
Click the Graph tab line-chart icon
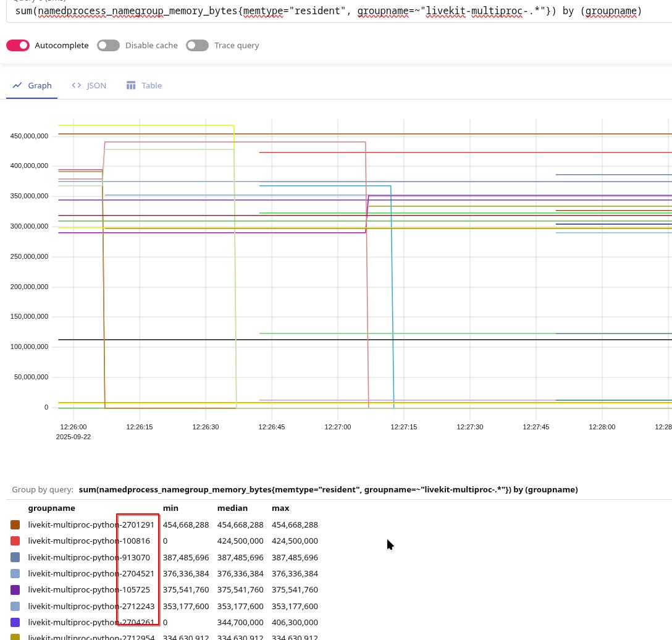pos(17,85)
